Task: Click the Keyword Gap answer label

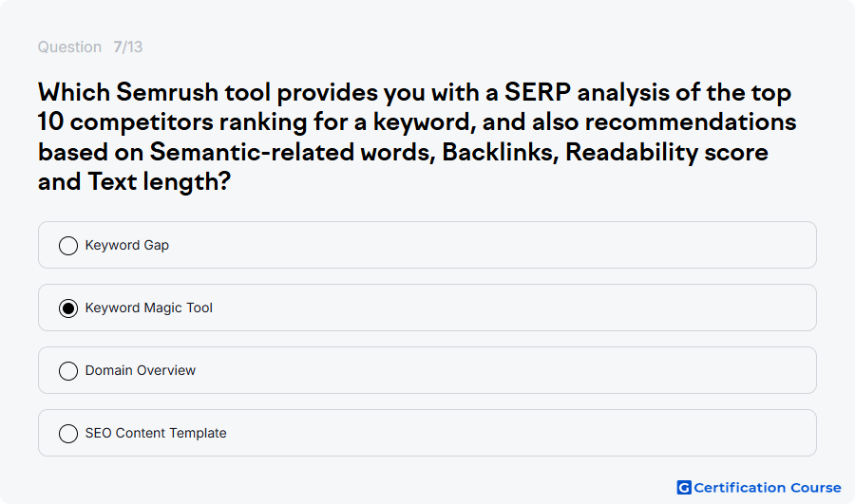Action: [x=127, y=245]
